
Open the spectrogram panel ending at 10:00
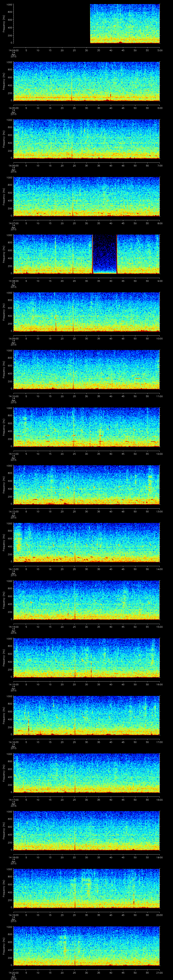pos(87,312)
